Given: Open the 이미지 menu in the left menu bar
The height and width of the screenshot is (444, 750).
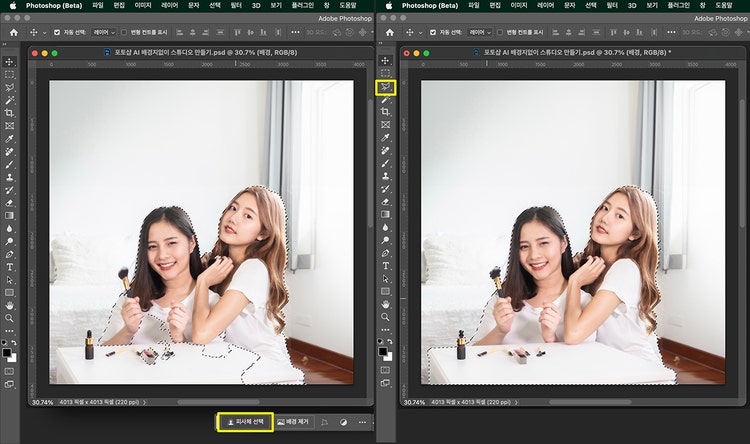Looking at the screenshot, I should pos(143,5).
